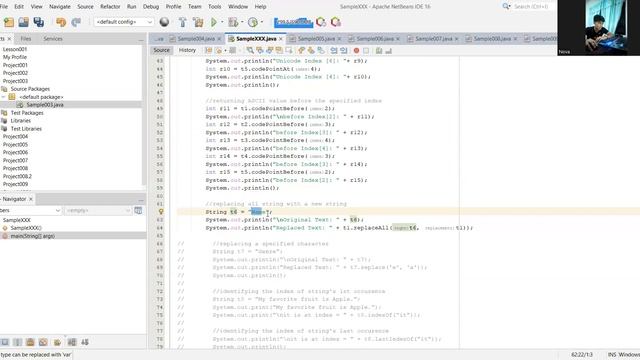Click the shift line left icon in editor toolbar

pyautogui.click(x=334, y=50)
